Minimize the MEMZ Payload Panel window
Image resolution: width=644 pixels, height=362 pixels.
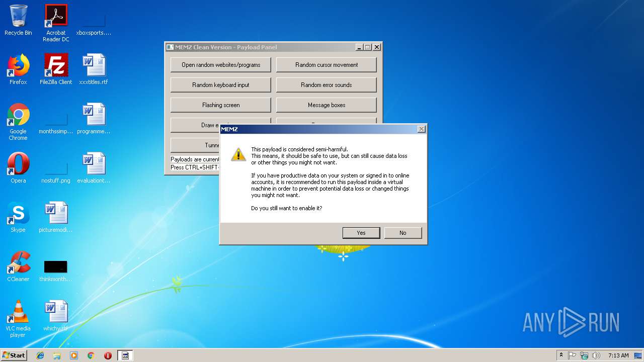click(x=359, y=47)
